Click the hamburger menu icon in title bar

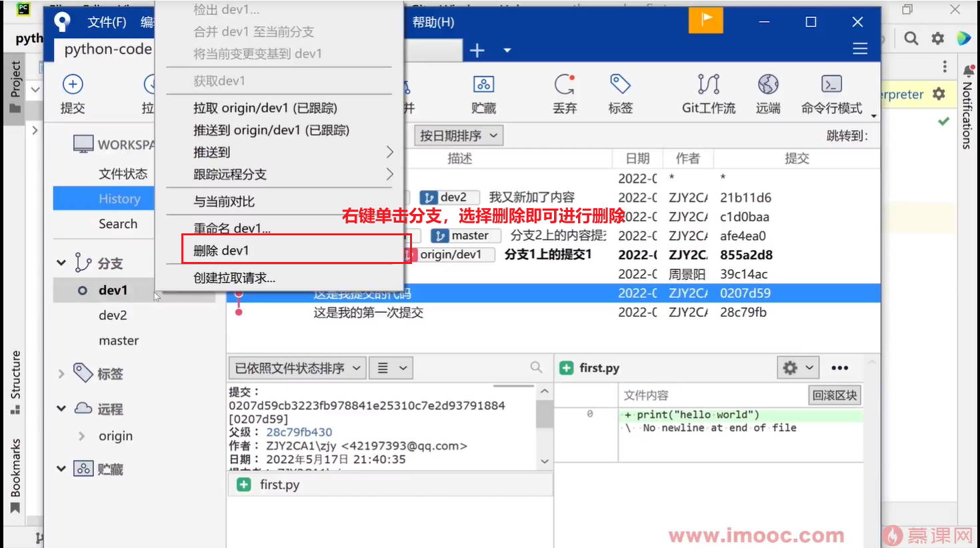coord(860,48)
